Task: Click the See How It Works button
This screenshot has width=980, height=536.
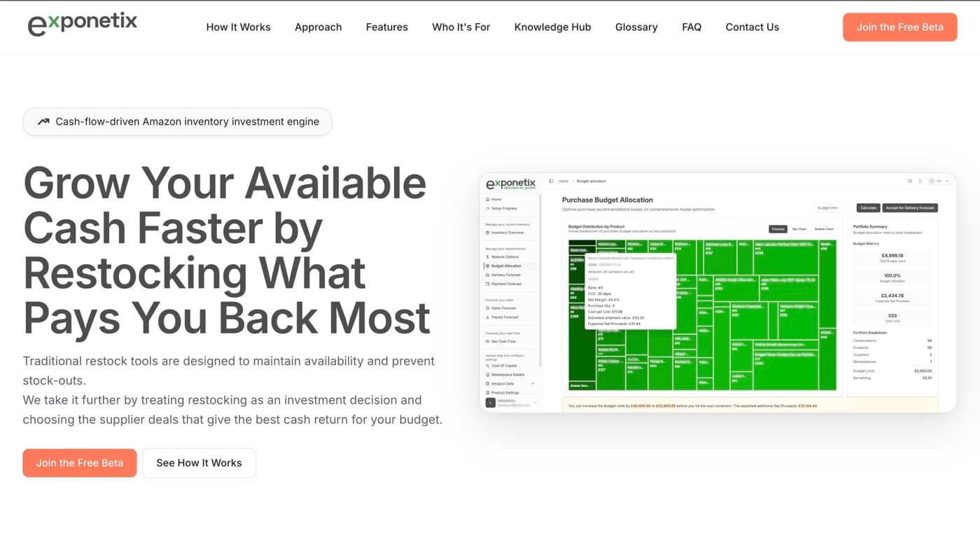Action: (x=199, y=463)
